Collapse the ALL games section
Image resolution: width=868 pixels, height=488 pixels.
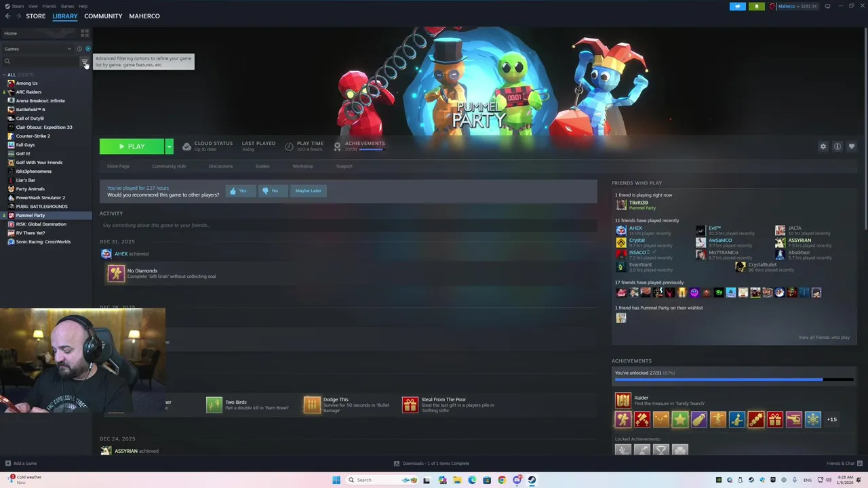coord(5,75)
